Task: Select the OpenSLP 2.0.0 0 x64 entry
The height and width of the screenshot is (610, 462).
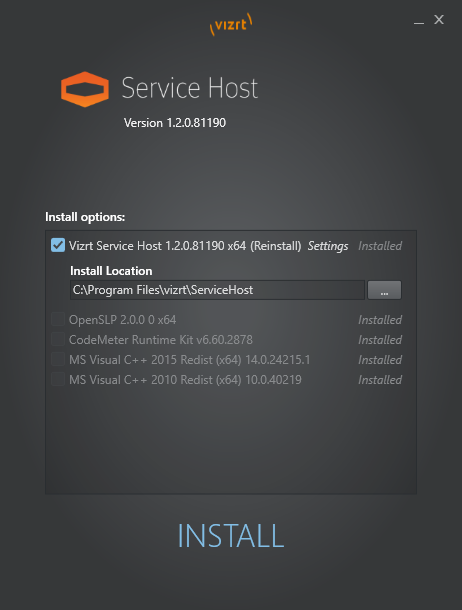Action: (122, 320)
